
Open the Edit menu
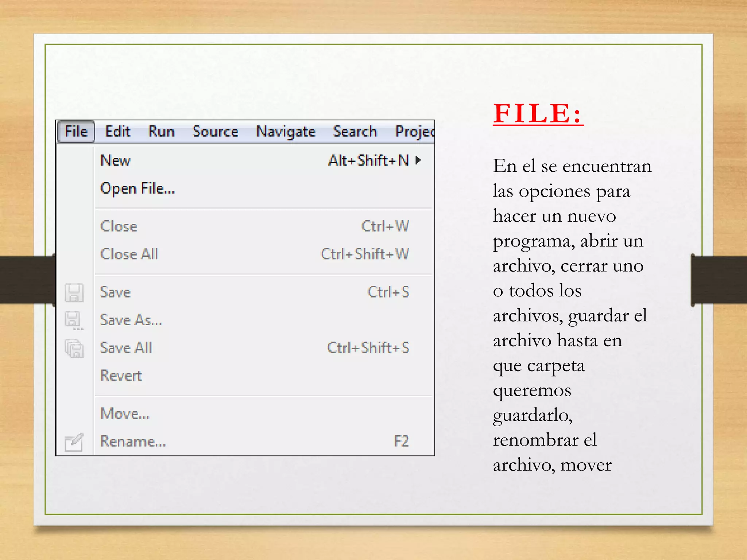point(118,131)
